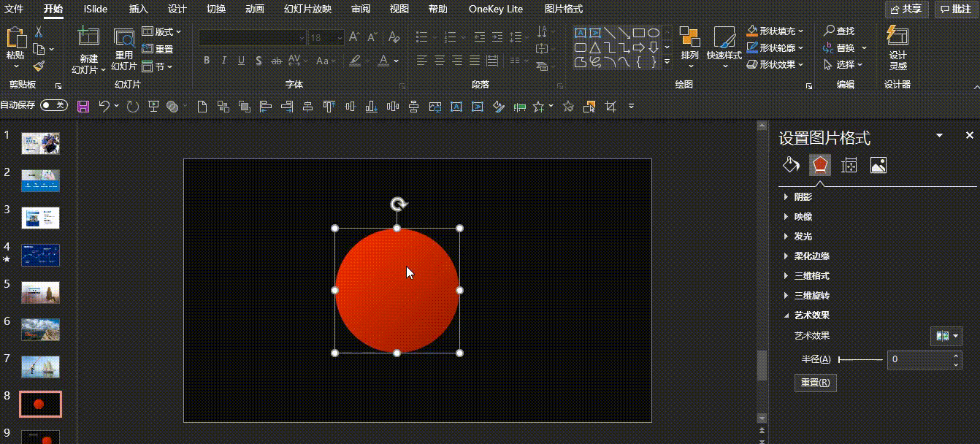This screenshot has width=980, height=444.
Task: Select the Crop tool in quick toolbar
Action: click(x=610, y=107)
